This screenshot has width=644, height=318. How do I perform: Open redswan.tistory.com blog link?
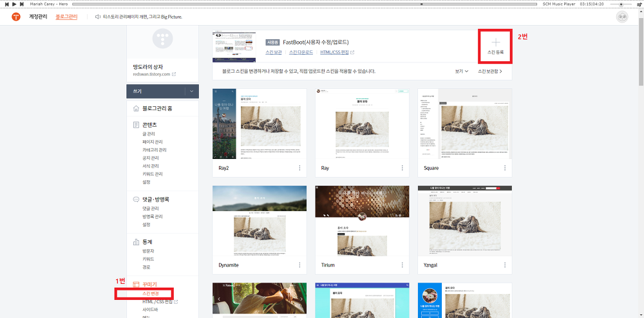155,74
